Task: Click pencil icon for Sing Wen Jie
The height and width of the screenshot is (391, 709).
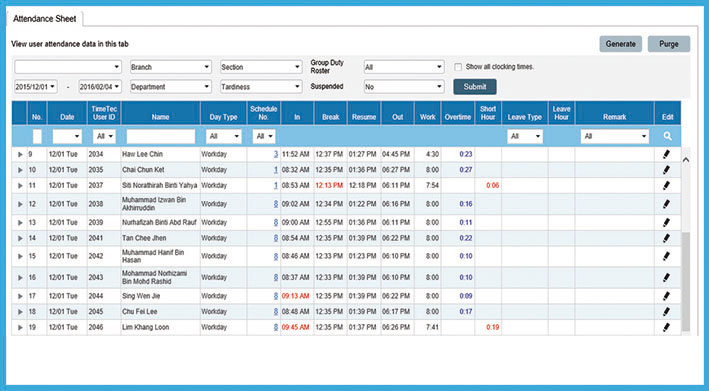Action: tap(666, 296)
